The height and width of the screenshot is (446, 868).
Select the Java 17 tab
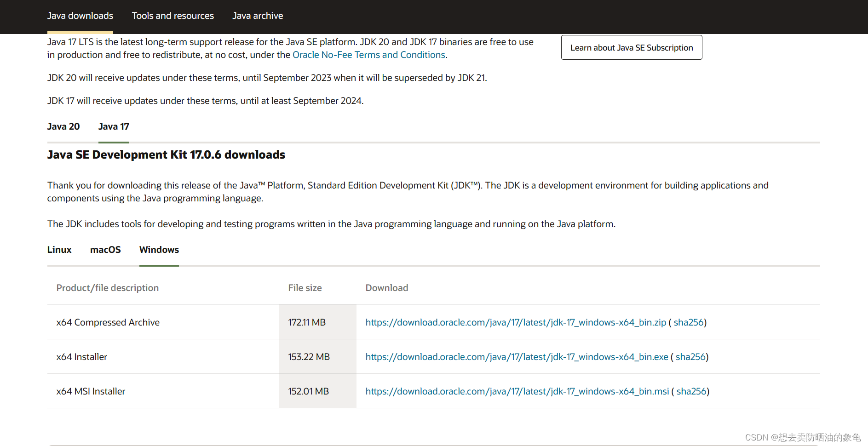(114, 126)
